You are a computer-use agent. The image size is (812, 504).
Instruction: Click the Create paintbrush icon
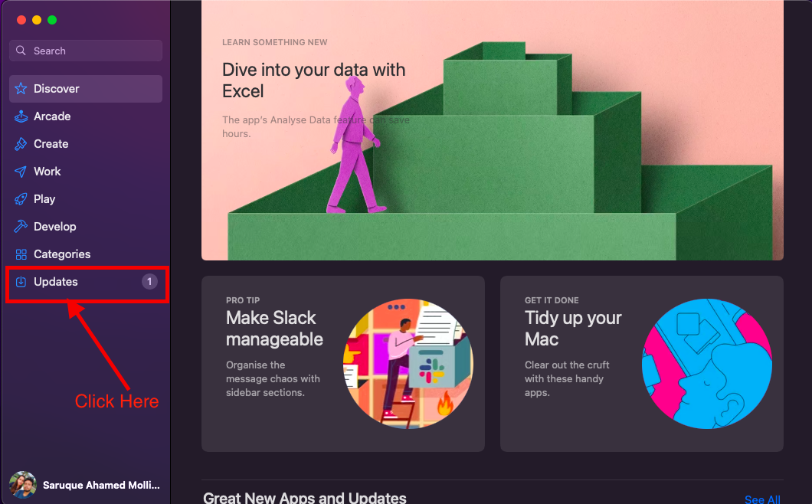click(21, 144)
